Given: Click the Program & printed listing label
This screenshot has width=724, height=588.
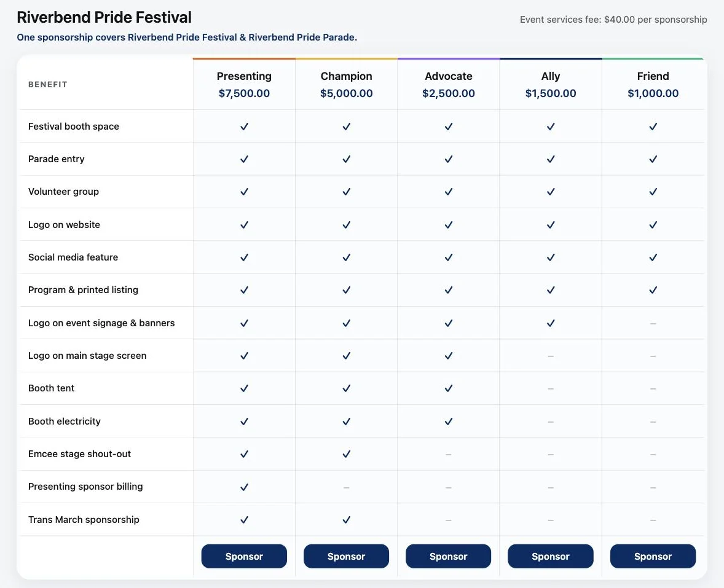Looking at the screenshot, I should [83, 290].
